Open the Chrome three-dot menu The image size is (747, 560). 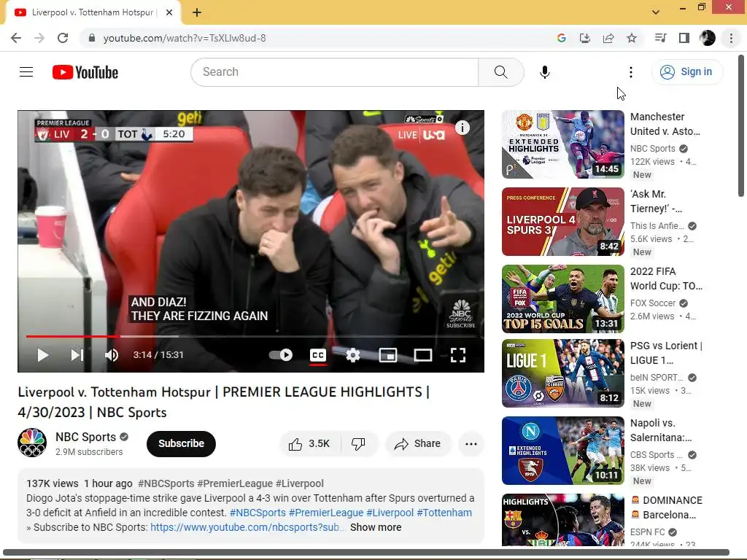[731, 38]
